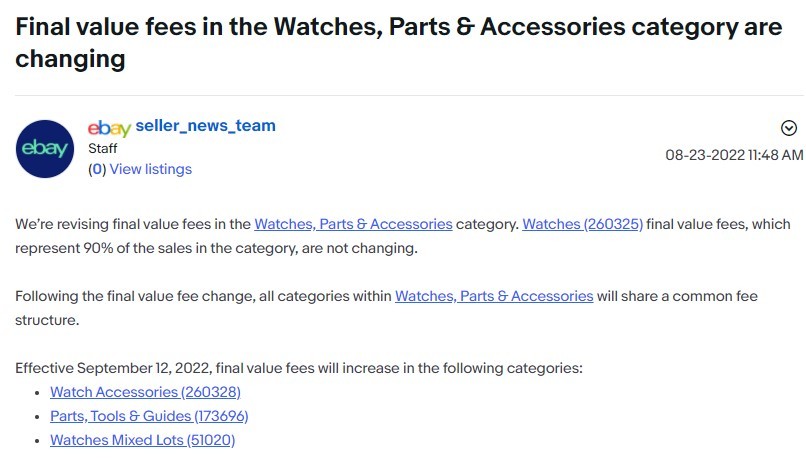This screenshot has width=806, height=468.
Task: Click the bullet point before Watch Accessories
Action: [x=38, y=393]
